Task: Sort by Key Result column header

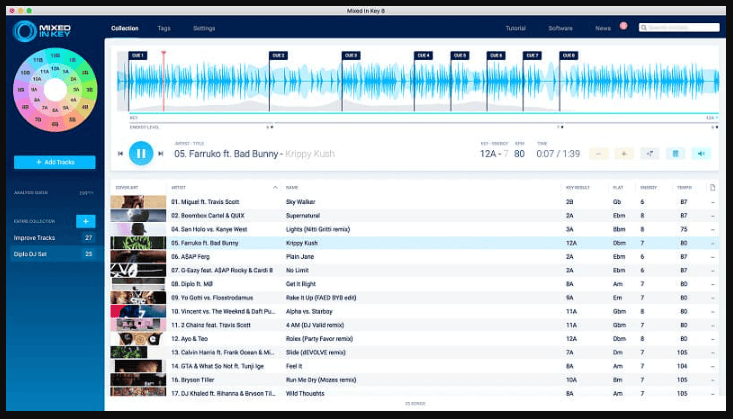Action: click(x=578, y=188)
